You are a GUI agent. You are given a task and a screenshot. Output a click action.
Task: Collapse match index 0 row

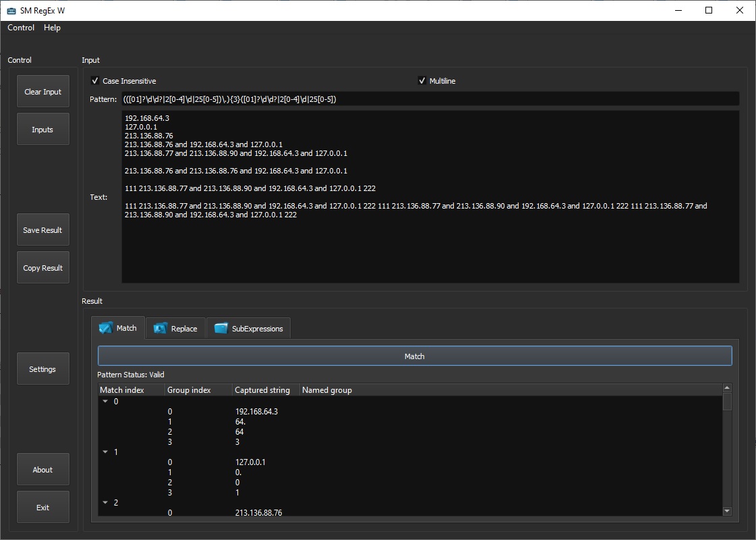point(105,401)
